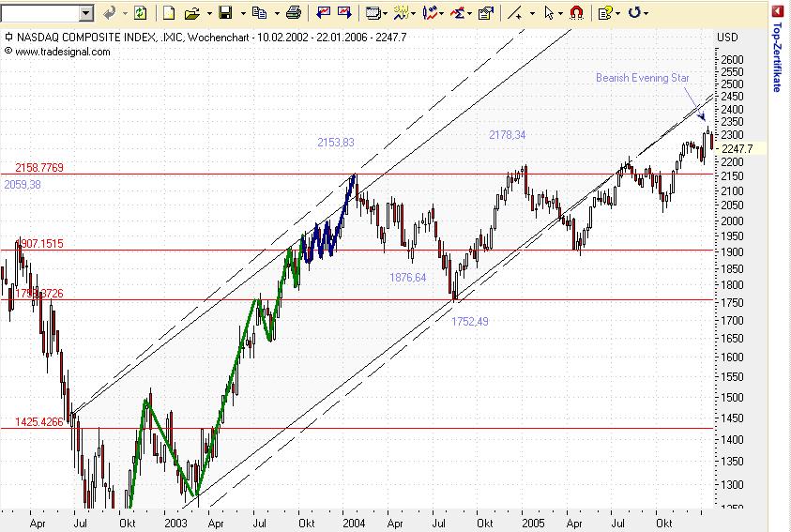Select the mouse pointer cursor tool
Viewport: 791px width, 532px height.
point(549,13)
